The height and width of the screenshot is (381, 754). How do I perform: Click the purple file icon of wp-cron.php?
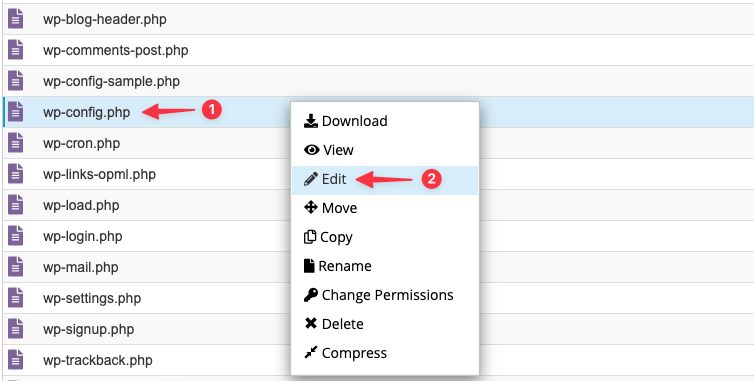point(15,143)
